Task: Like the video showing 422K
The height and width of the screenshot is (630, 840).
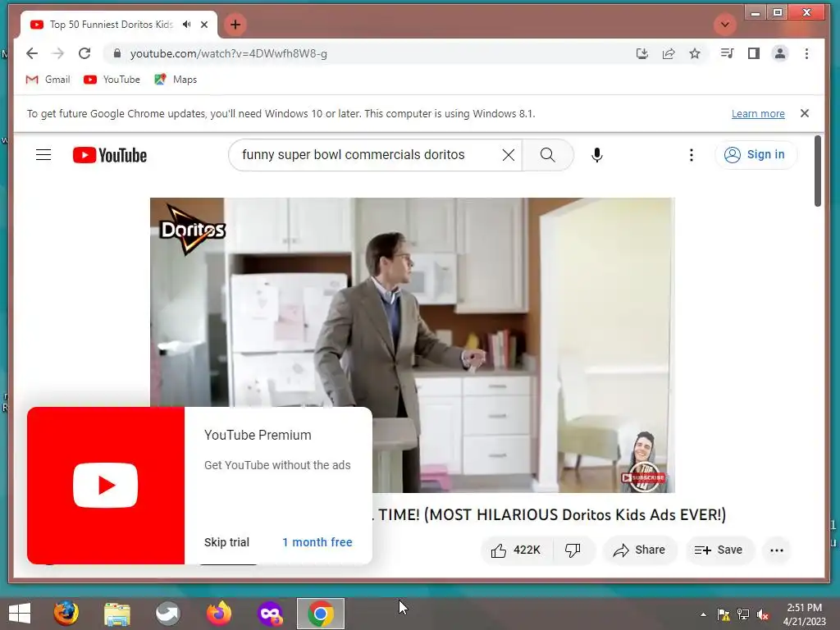Action: point(516,550)
